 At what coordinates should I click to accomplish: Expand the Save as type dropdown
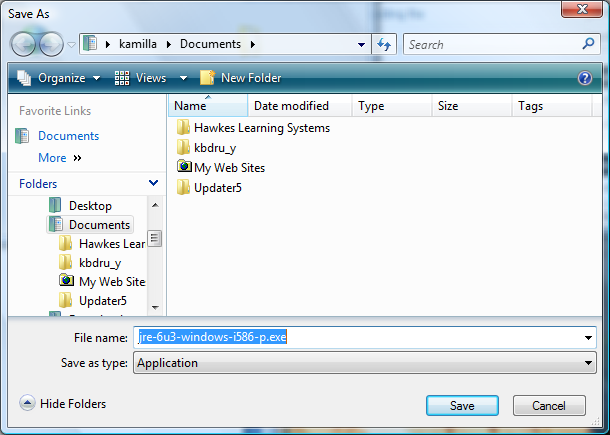pyautogui.click(x=589, y=363)
